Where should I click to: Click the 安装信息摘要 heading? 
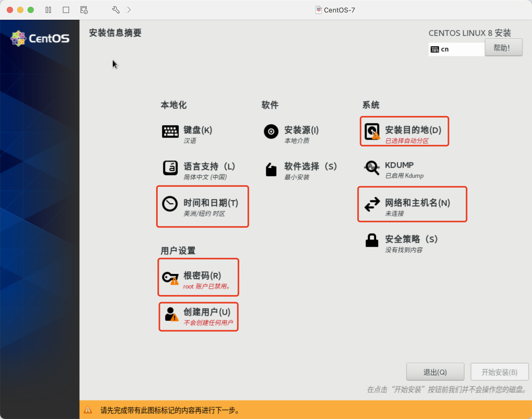click(x=115, y=33)
